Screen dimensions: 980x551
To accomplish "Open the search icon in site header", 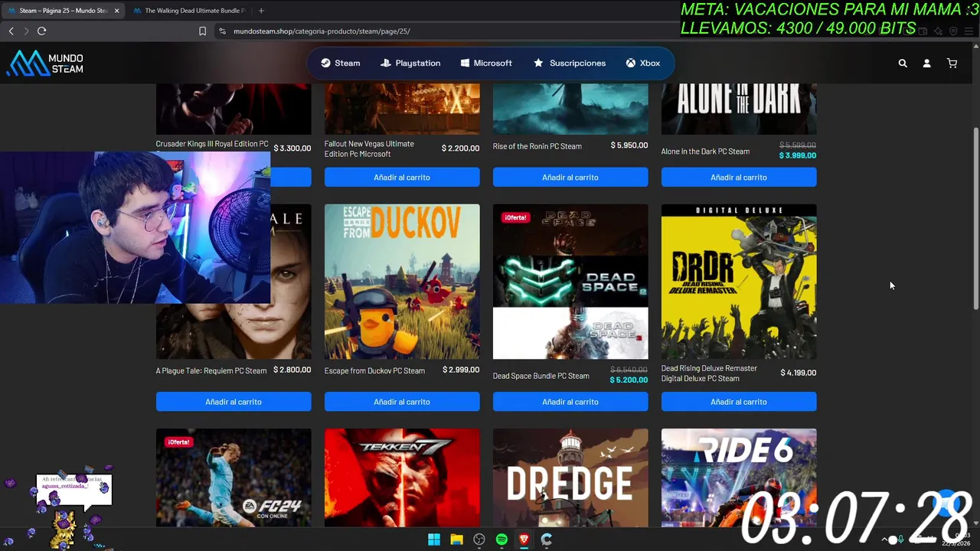I will (903, 64).
